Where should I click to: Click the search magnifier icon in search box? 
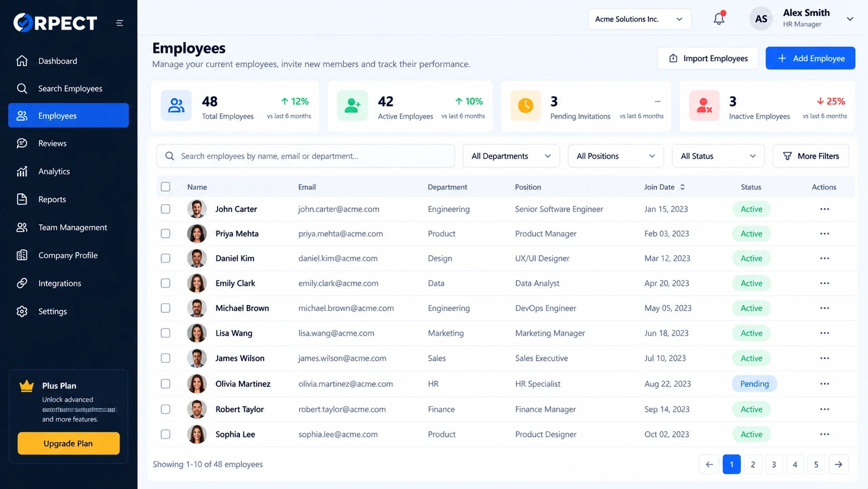point(170,156)
